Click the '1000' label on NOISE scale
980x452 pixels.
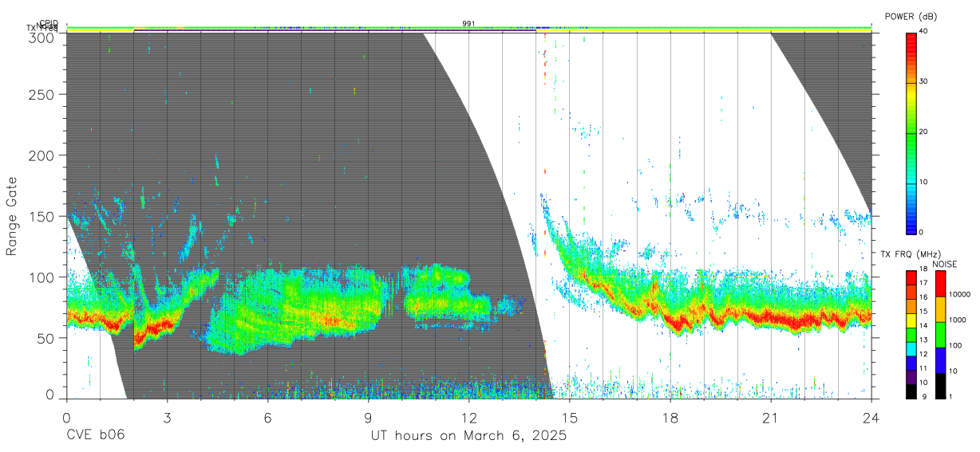pos(958,320)
